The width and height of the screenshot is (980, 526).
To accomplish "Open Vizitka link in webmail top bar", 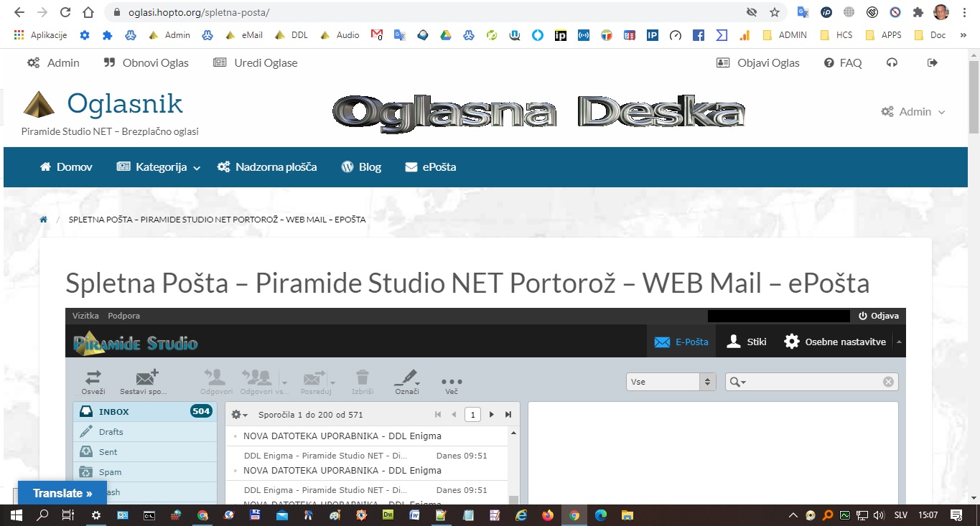I will [85, 316].
